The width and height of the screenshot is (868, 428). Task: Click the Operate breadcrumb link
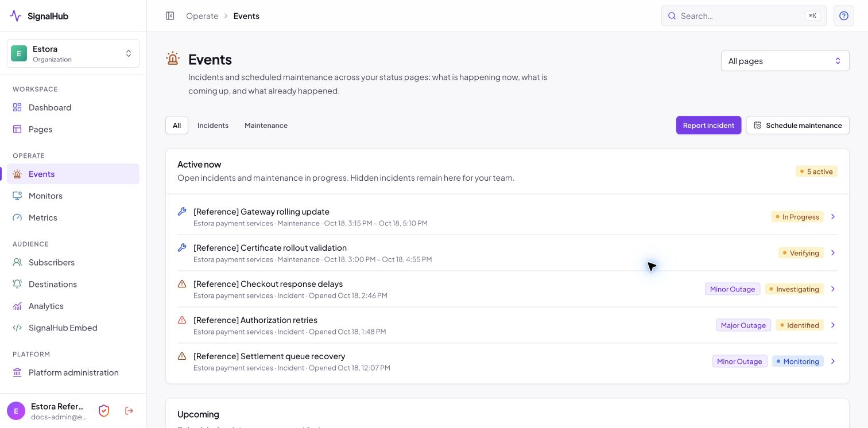pos(202,16)
